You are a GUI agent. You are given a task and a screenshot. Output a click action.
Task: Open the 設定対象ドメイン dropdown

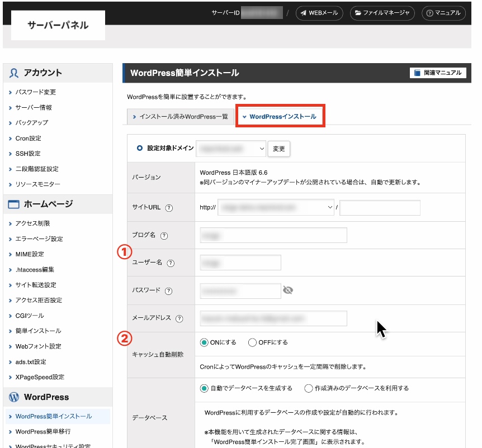point(231,149)
